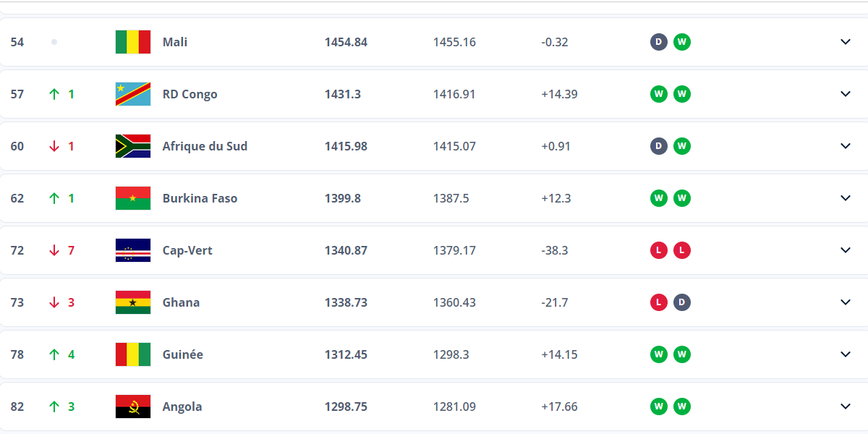The image size is (868, 434).
Task: Click the Mali flag icon
Action: click(133, 42)
